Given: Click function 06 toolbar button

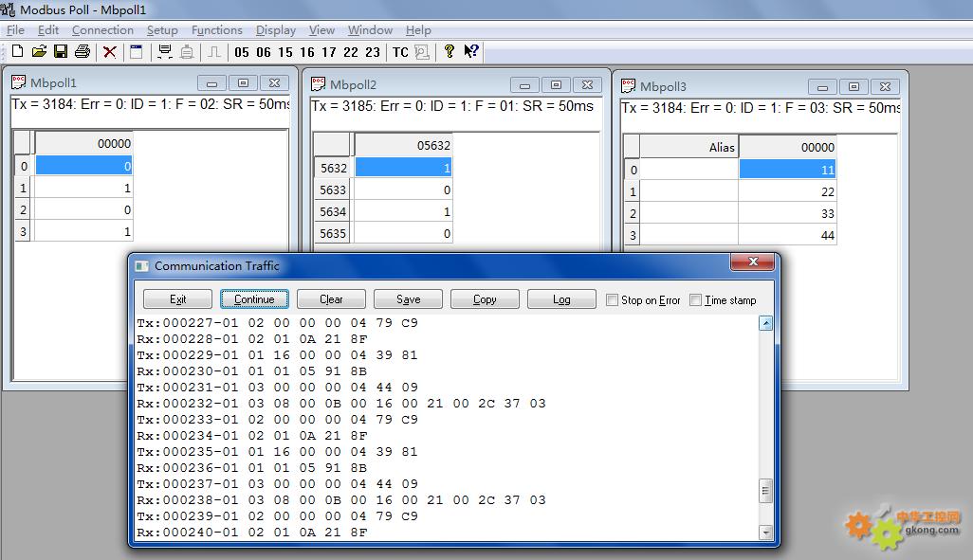Looking at the screenshot, I should click(264, 52).
